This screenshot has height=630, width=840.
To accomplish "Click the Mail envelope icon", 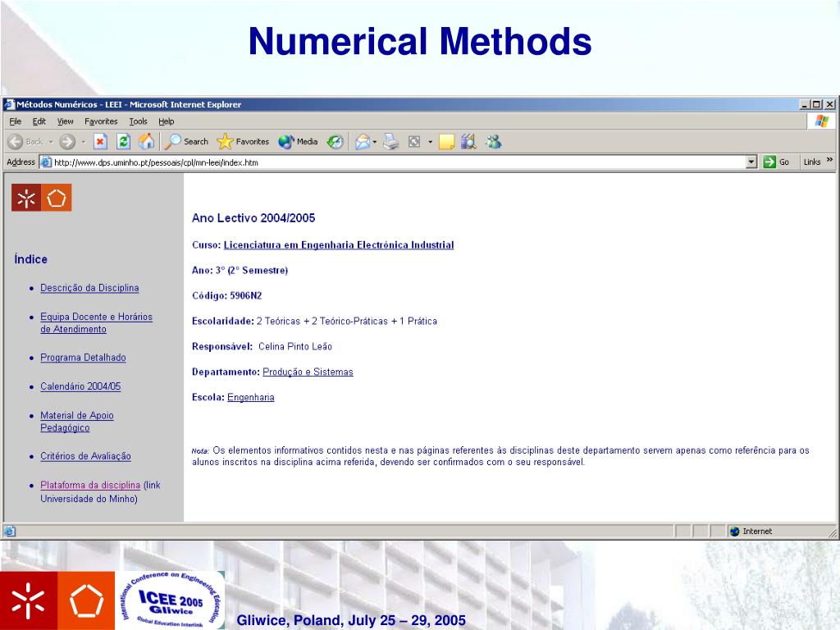I will click(363, 142).
